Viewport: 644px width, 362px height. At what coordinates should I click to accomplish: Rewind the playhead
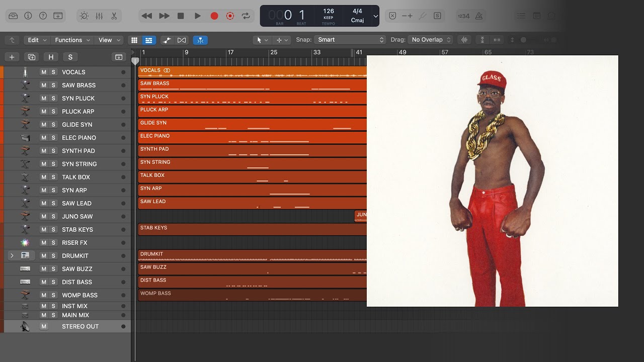[x=147, y=16]
